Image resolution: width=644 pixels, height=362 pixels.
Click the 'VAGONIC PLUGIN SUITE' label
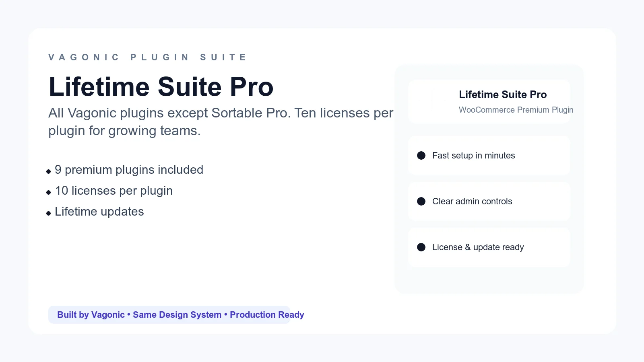[147, 58]
